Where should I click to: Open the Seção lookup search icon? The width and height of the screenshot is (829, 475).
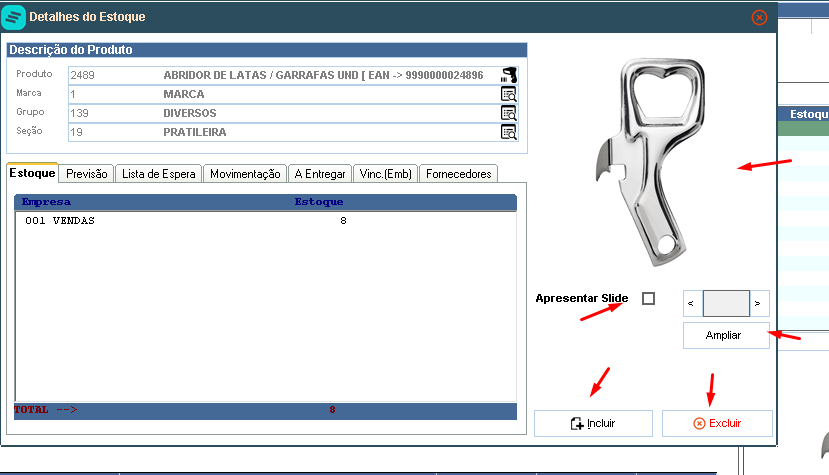click(x=509, y=132)
